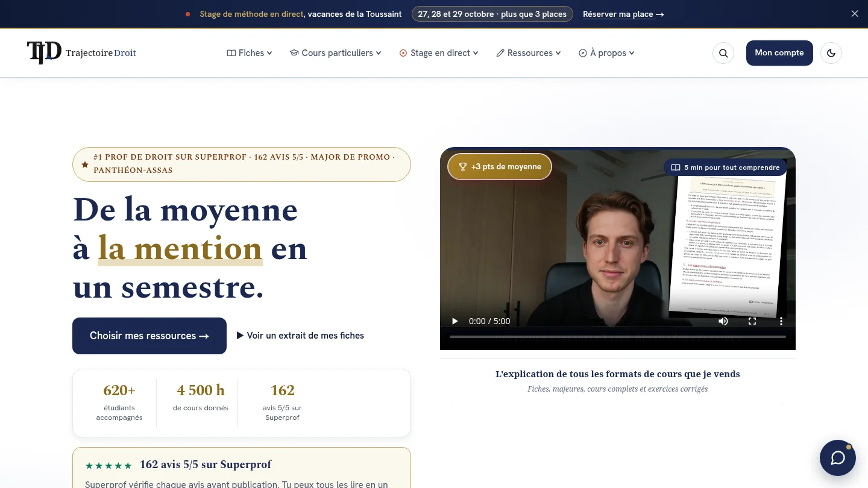The width and height of the screenshot is (868, 488).
Task: Click Choisir mes ressources button
Action: (x=149, y=336)
